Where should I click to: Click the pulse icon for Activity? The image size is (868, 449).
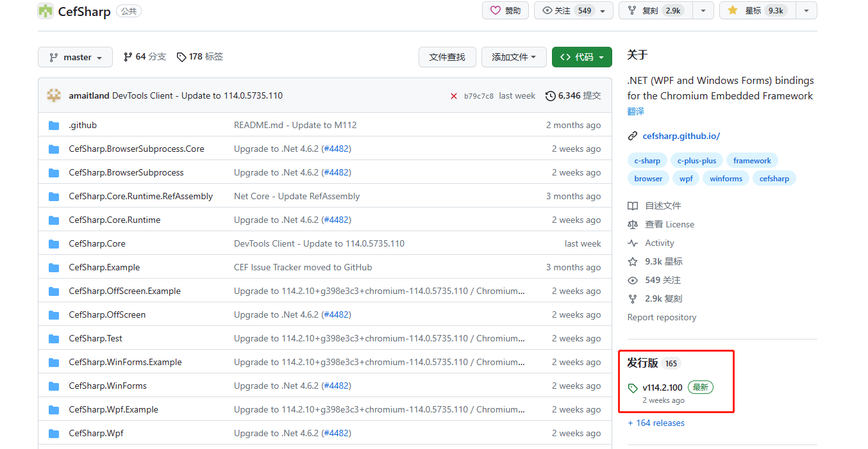coord(633,243)
